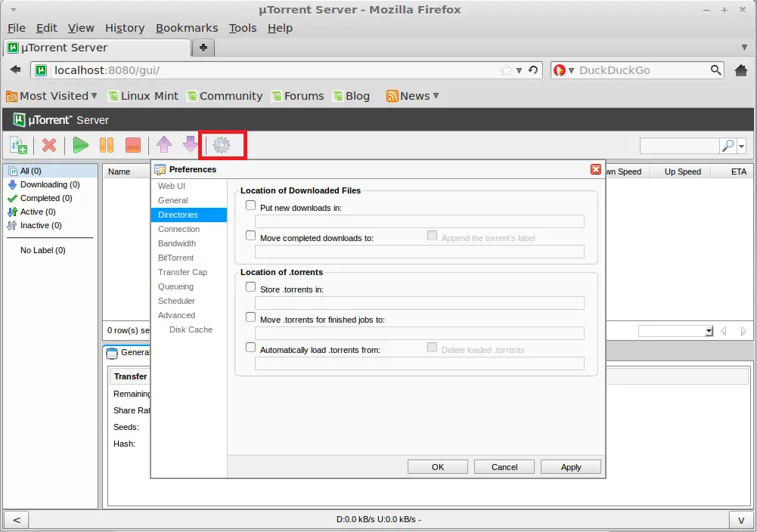Image resolution: width=757 pixels, height=532 pixels.
Task: Open the Bookmarks menu
Action: (187, 28)
